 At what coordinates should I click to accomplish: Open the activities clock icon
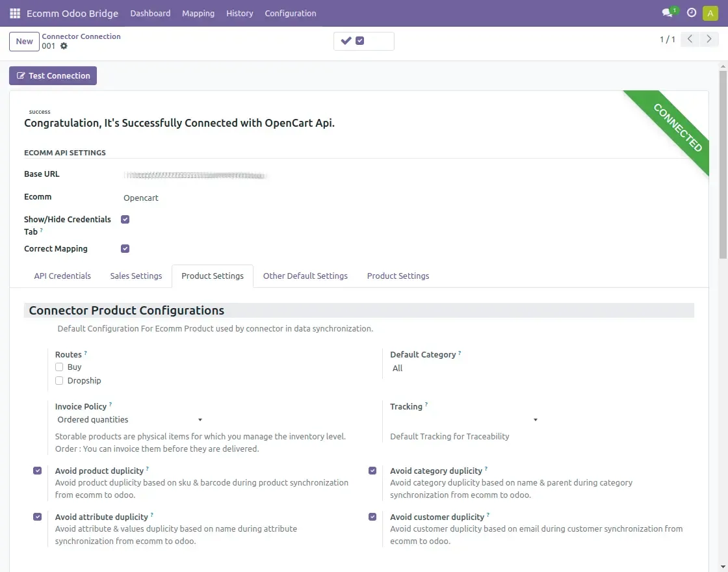(691, 12)
